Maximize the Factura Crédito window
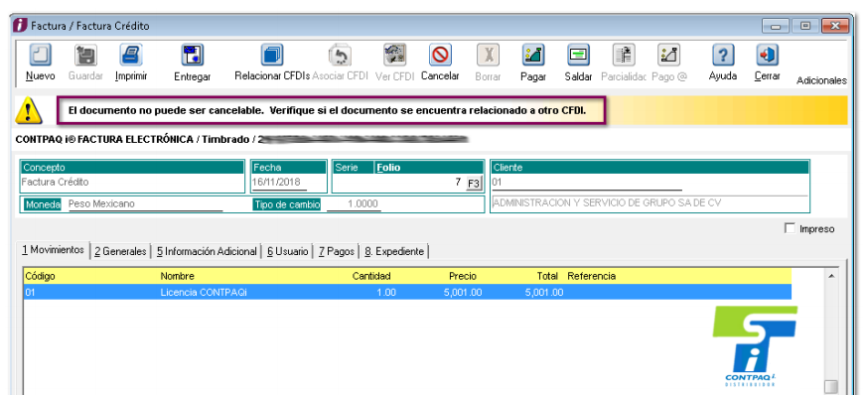The image size is (868, 395). (x=805, y=26)
